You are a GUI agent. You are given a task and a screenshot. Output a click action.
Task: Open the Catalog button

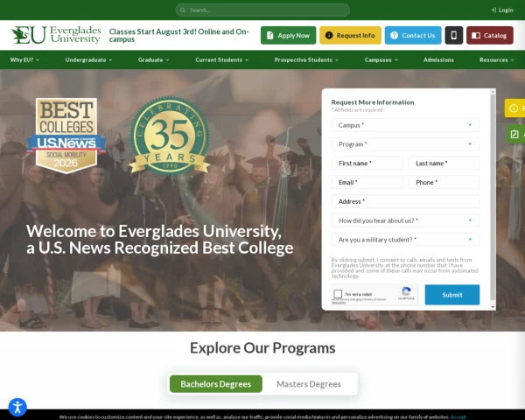(x=490, y=35)
